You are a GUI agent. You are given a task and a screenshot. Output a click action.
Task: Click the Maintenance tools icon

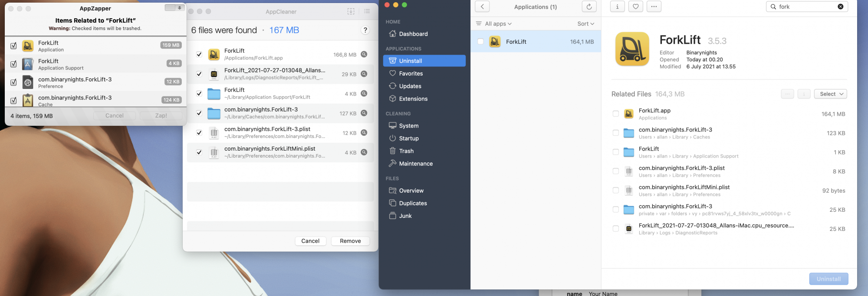392,163
